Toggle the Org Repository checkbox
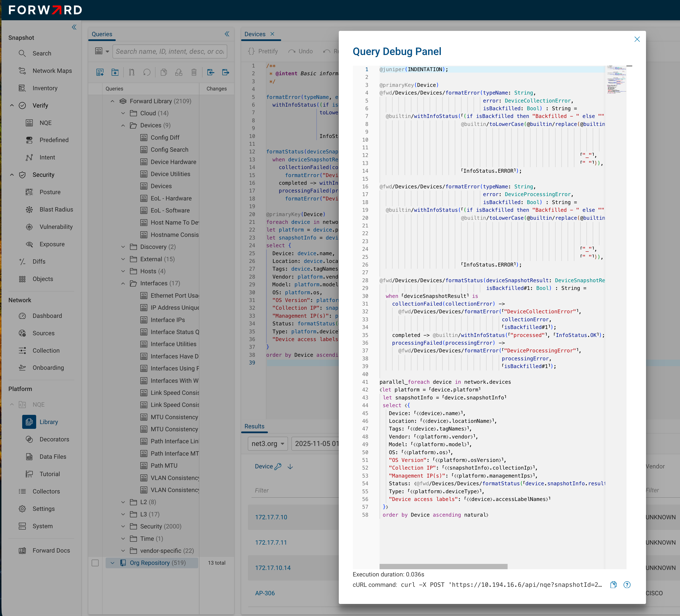Image resolution: width=680 pixels, height=616 pixels. [x=95, y=563]
